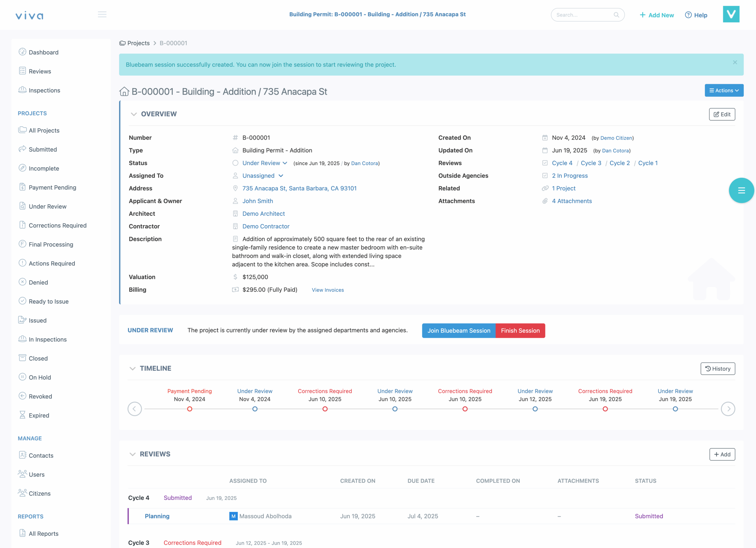This screenshot has height=548, width=756.
Task: Click the hamburger menu icon in header
Action: 102,14
